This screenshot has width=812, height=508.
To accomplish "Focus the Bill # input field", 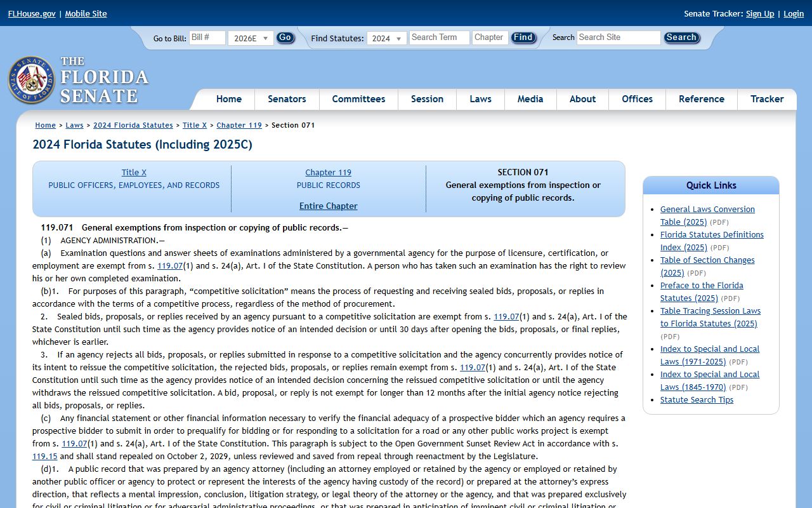I will click(207, 37).
